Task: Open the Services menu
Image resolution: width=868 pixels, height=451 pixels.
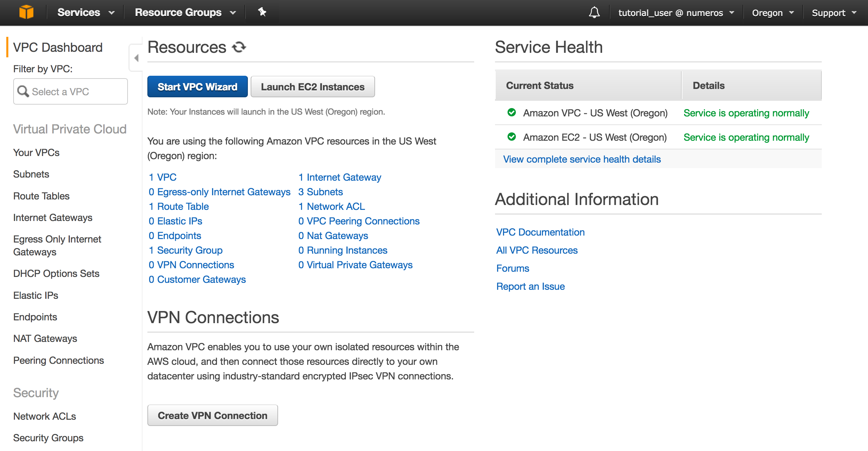Action: pyautogui.click(x=86, y=13)
